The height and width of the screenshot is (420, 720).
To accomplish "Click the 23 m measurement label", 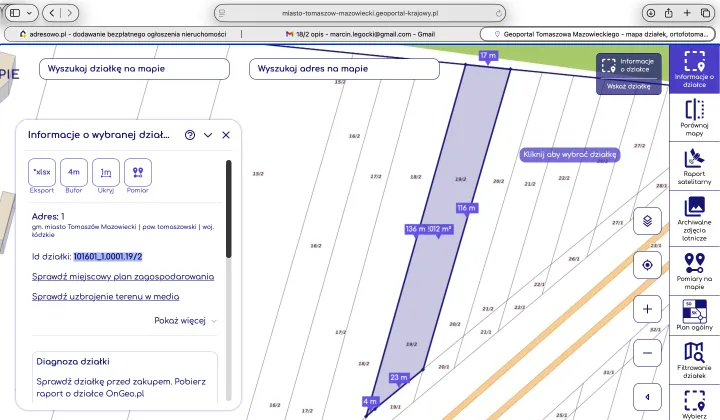I will [399, 377].
